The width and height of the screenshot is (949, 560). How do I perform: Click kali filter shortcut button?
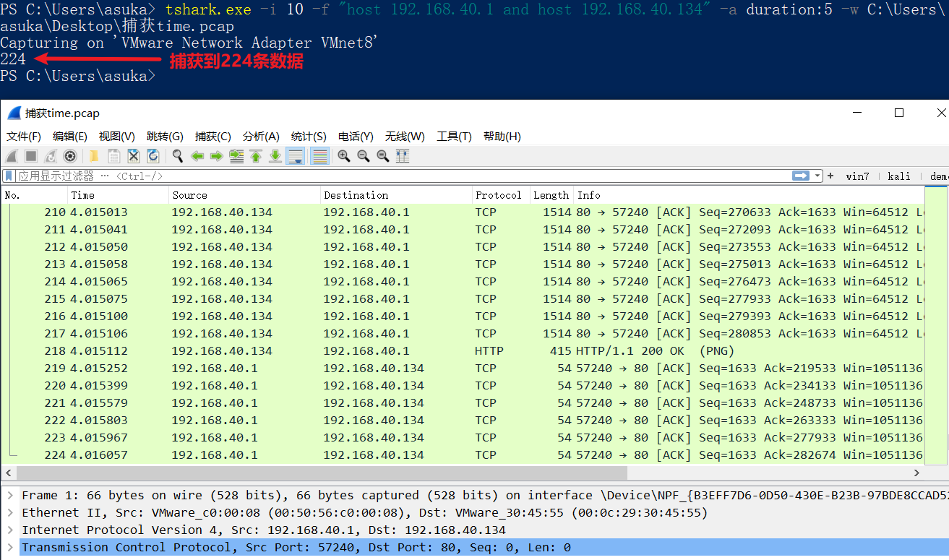coord(899,176)
